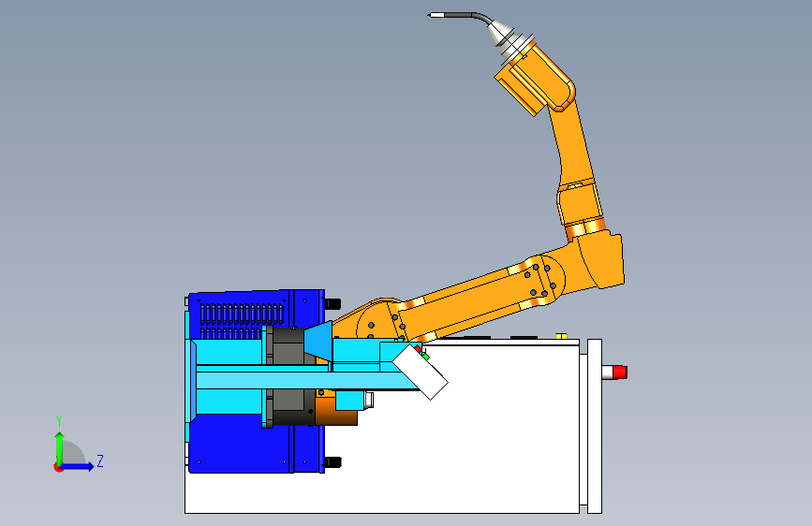Viewport: 812px width, 526px height.
Task: Select the vent grille on blue box
Action: click(242, 320)
